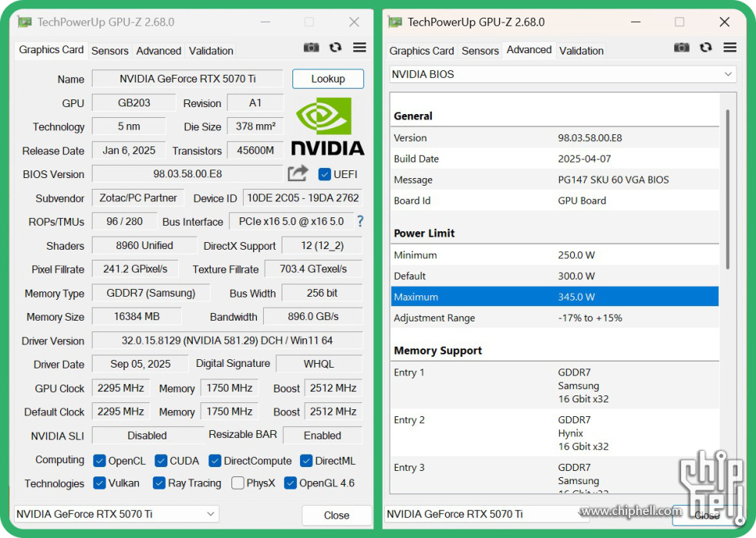Open the hamburger menu in Graphics Card window
Screen dimensions: 756x538
[x=359, y=48]
